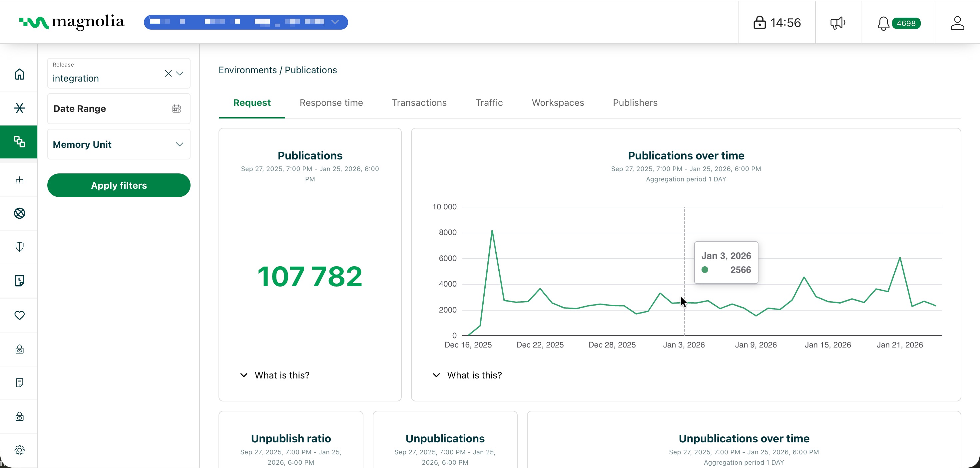Clear the integration release selection

[x=168, y=73]
